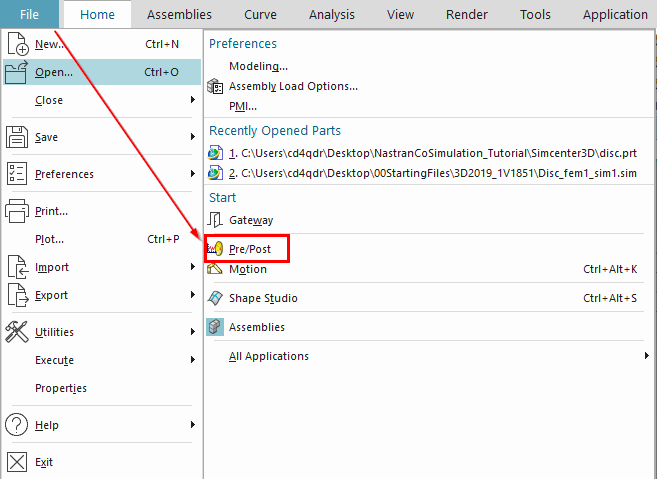657x479 pixels.
Task: Click the Print printer icon
Action: pyautogui.click(x=17, y=211)
